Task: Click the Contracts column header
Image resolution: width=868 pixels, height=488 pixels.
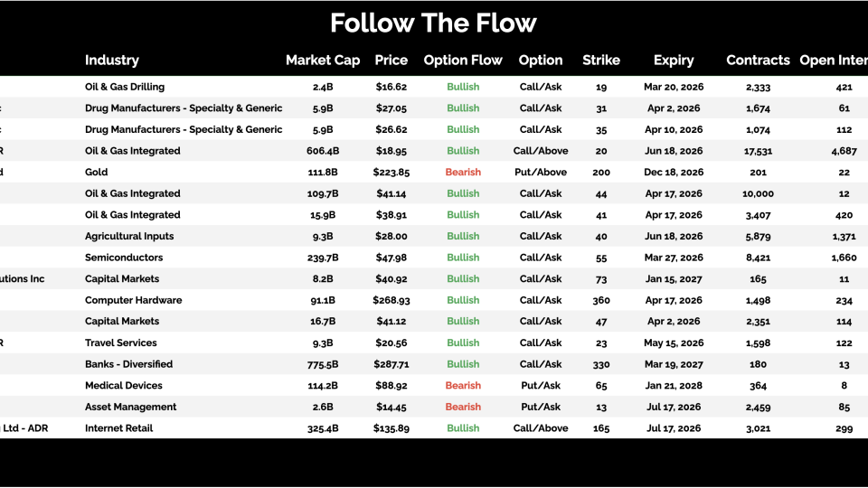Action: coord(758,61)
